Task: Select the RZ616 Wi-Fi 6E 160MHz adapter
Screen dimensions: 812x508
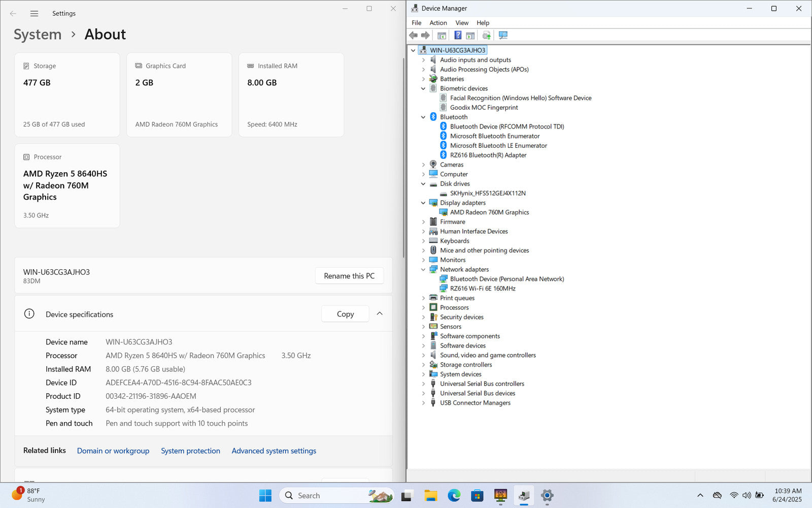Action: (483, 289)
